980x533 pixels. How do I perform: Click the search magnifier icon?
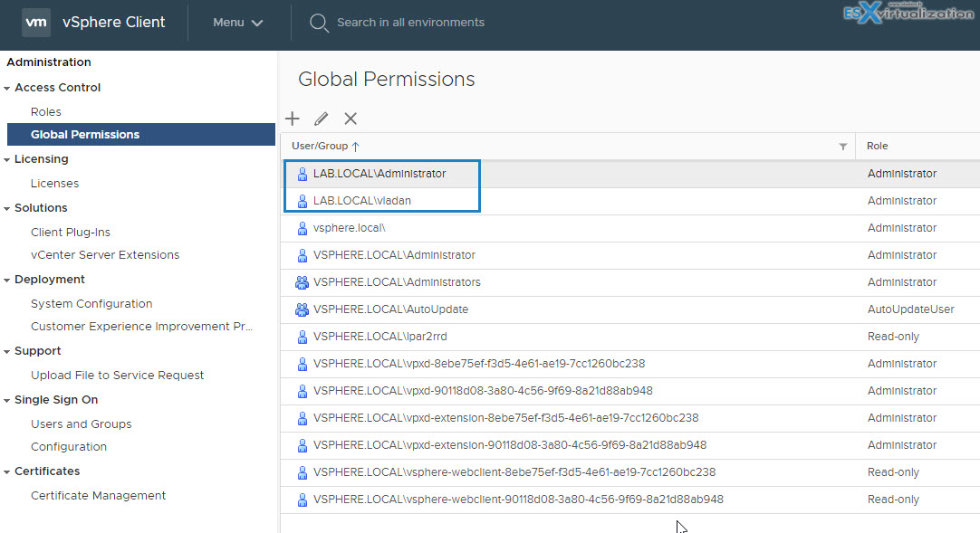[x=318, y=23]
